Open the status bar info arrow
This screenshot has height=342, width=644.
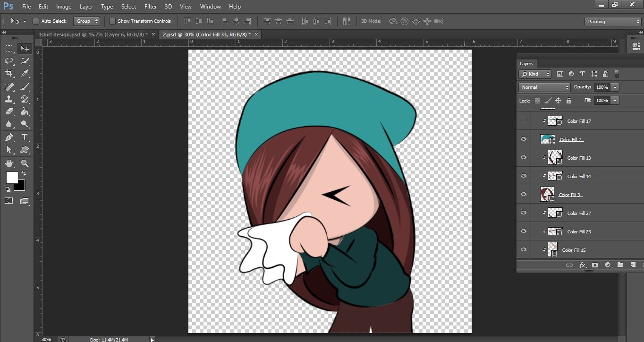[152, 339]
